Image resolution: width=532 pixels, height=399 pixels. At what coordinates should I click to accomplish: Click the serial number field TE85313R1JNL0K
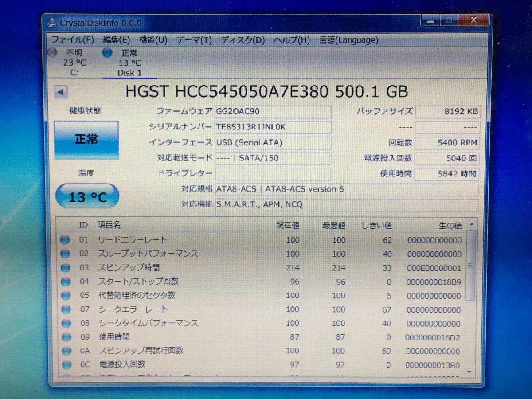click(273, 127)
